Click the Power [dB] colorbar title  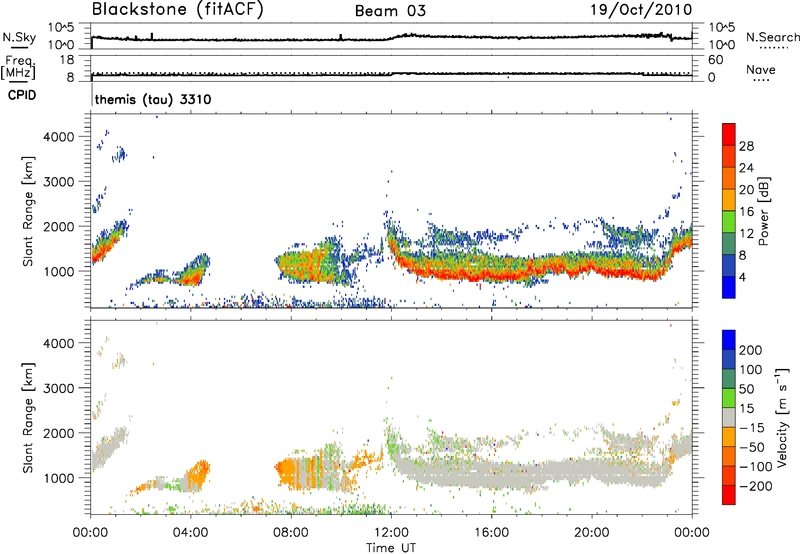pos(764,211)
